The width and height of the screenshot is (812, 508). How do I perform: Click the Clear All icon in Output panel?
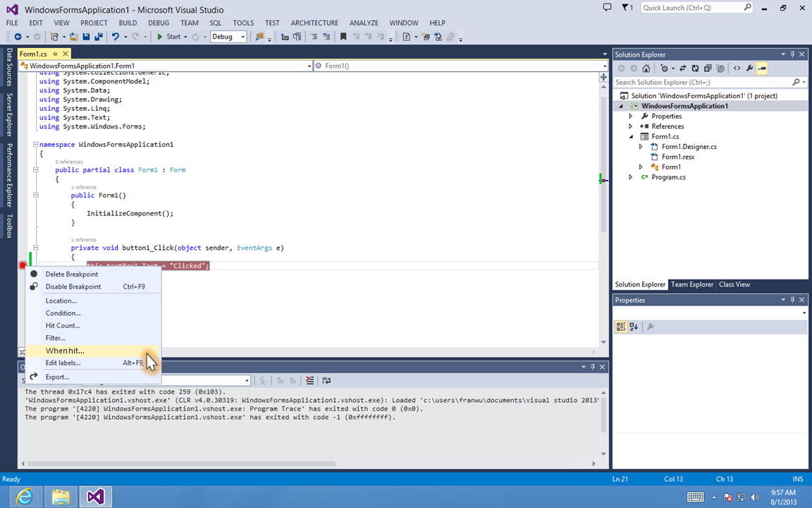[309, 380]
